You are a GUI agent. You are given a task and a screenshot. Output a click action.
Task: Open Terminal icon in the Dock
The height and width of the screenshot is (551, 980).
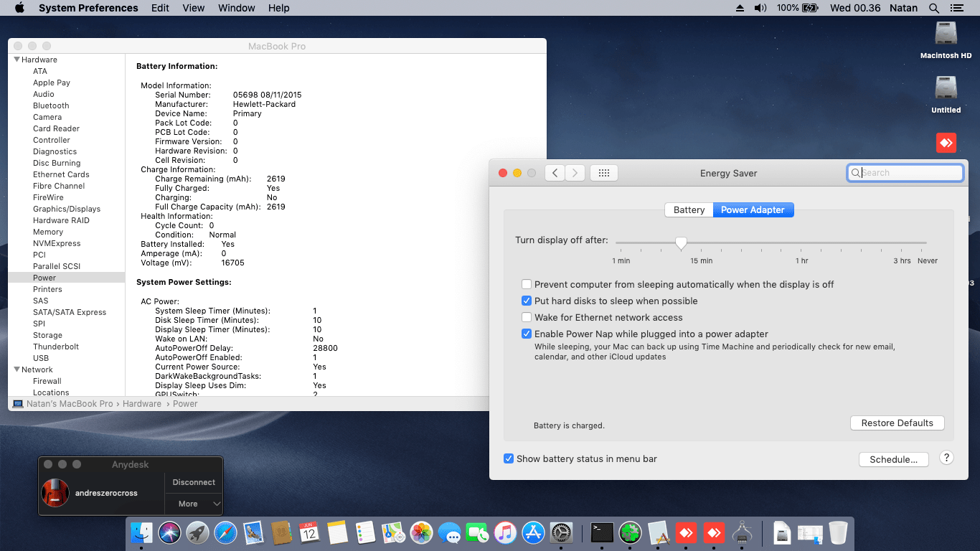click(602, 532)
